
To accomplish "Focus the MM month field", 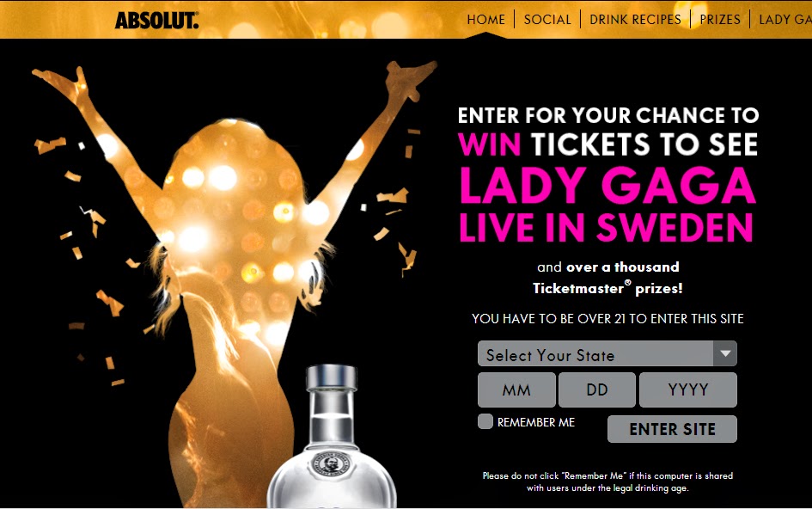I will tap(516, 389).
